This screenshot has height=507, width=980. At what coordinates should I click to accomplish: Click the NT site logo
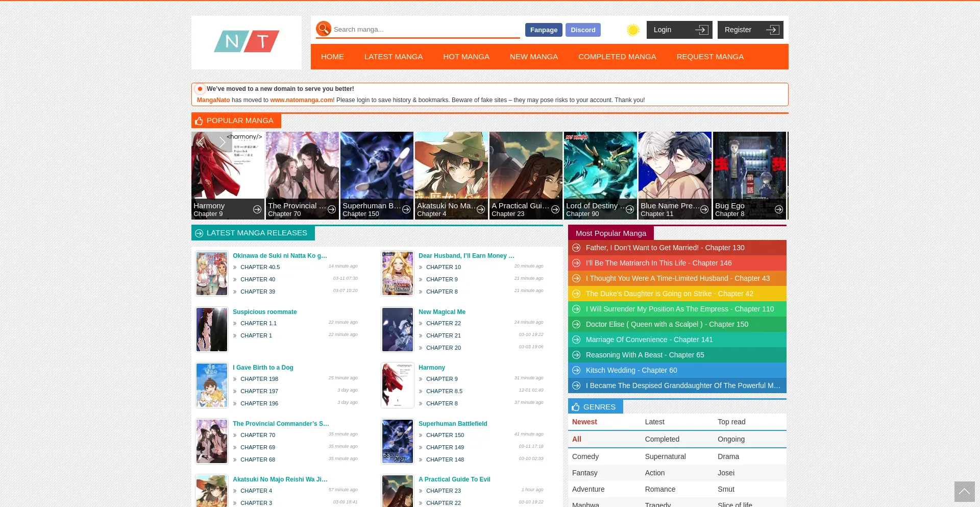(247, 42)
